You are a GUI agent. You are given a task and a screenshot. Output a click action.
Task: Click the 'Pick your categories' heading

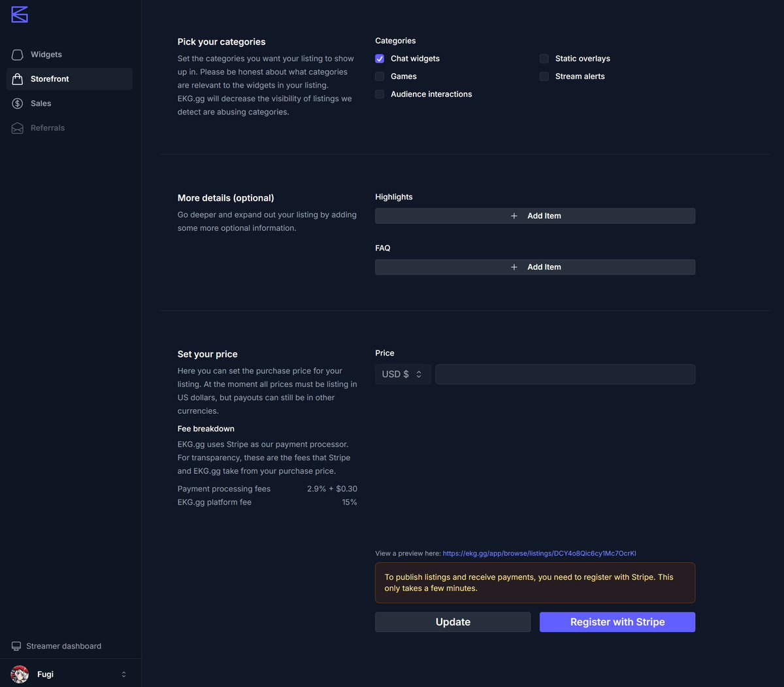point(221,42)
